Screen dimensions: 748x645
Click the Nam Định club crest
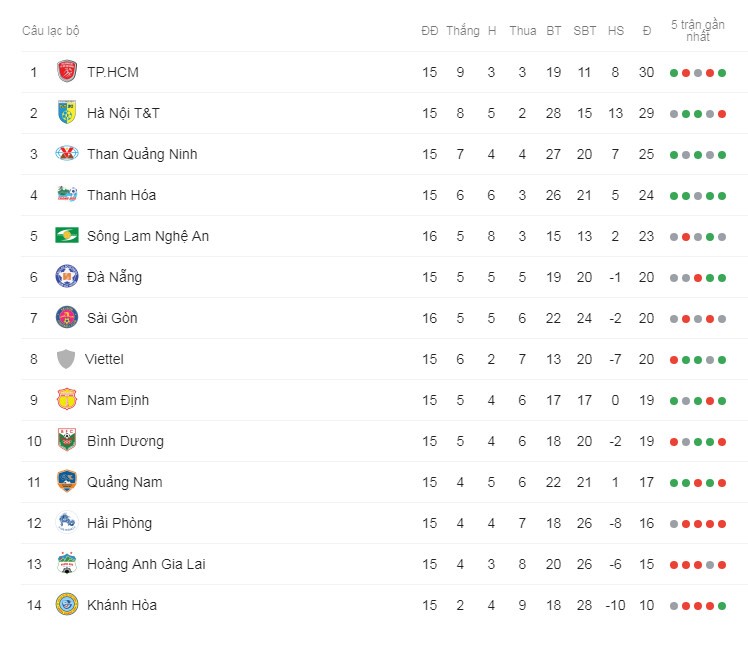(67, 399)
